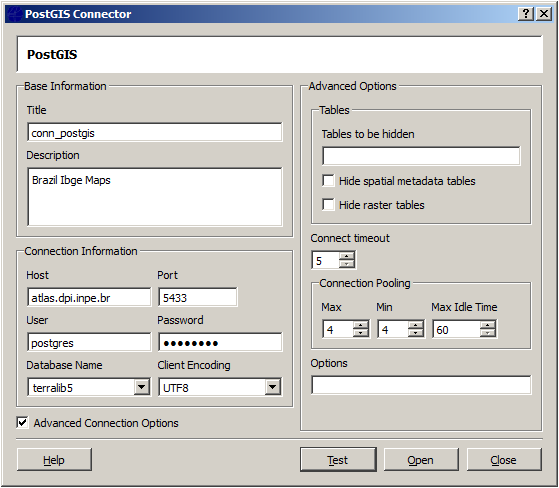Increase Connect timeout with up arrow
The image size is (559, 488).
tap(347, 256)
